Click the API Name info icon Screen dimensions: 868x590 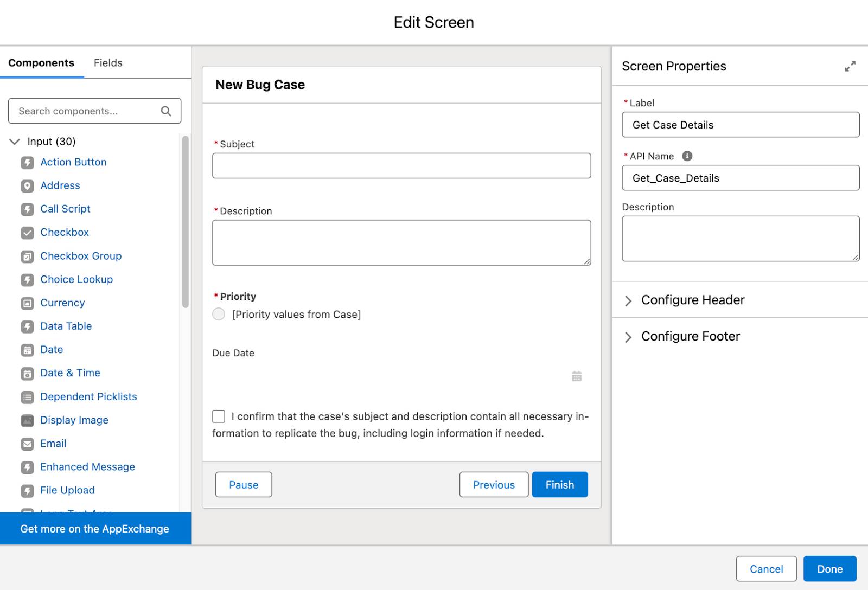tap(687, 156)
